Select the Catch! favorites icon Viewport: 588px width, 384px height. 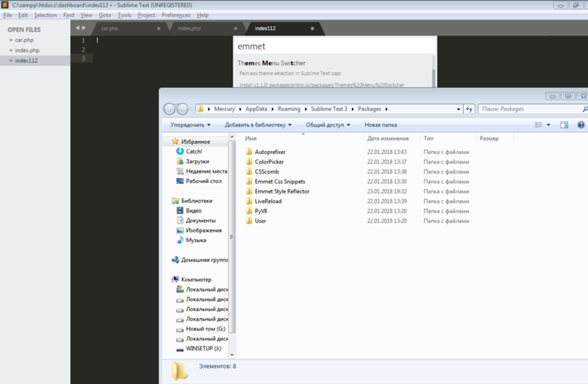click(179, 152)
